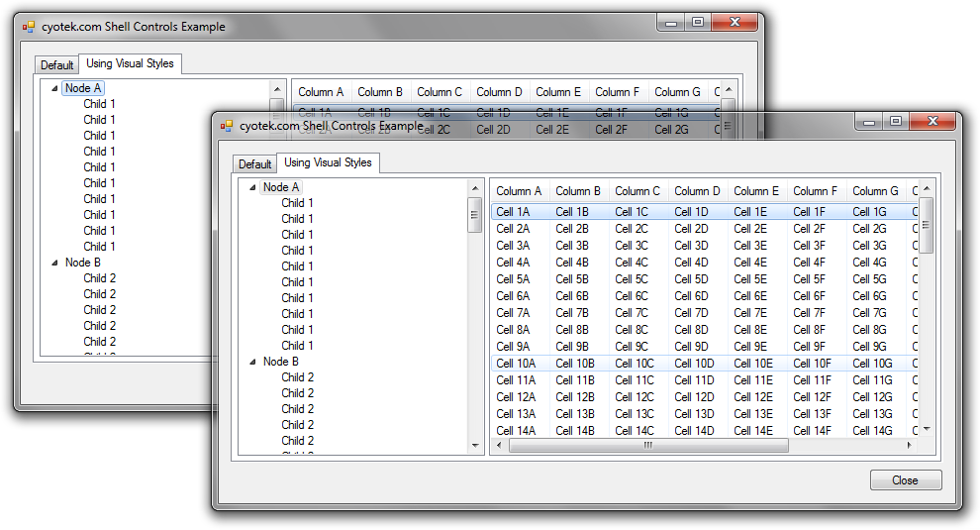Collapse Node A in the background window tree
The width and height of the screenshot is (980, 530).
click(54, 88)
